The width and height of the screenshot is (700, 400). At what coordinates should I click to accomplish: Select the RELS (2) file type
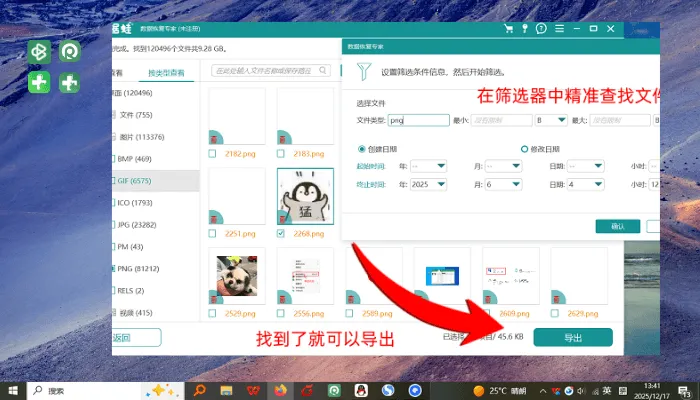click(x=130, y=290)
